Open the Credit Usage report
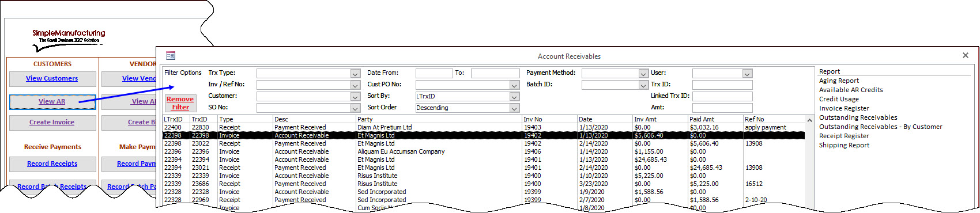This screenshot has height=213, width=980. click(839, 99)
